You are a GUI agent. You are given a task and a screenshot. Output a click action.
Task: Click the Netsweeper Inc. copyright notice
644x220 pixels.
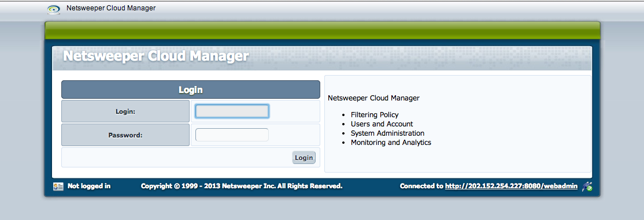[242, 187]
